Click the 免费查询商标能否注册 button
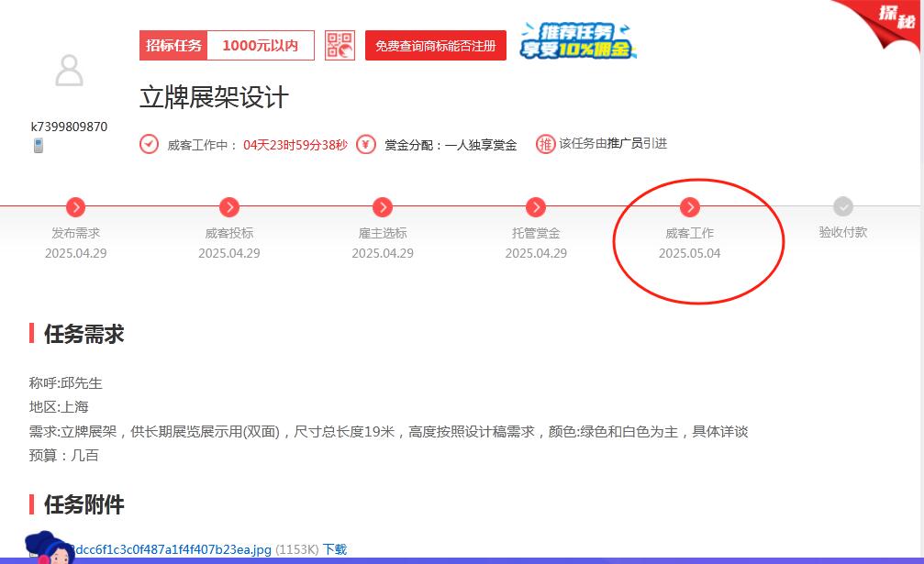Image resolution: width=924 pixels, height=564 pixels. 435,46
